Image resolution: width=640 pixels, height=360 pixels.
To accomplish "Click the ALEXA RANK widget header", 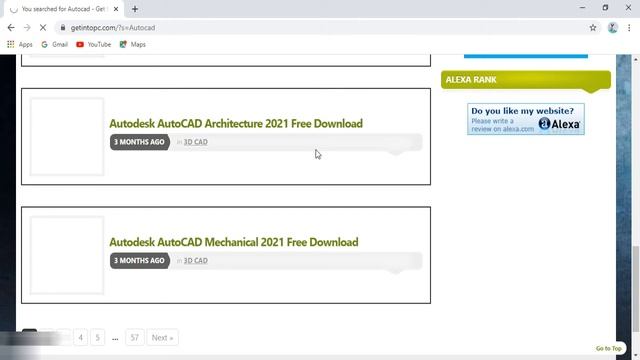I will [x=526, y=80].
